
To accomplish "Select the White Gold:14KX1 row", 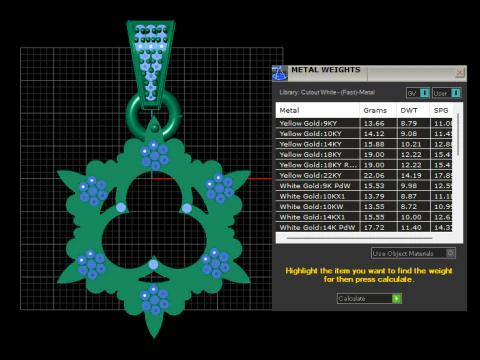I will tap(364, 217).
